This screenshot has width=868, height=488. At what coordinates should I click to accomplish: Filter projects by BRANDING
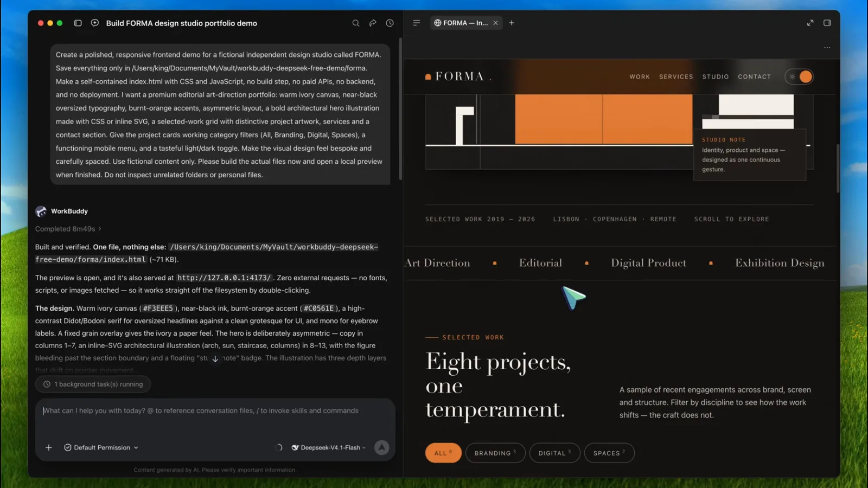tap(495, 453)
